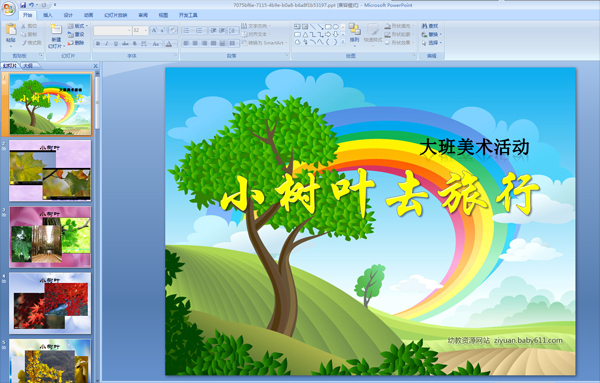The image size is (600, 383).
Task: Expand the Layout (版式) dropdown
Action: [78, 26]
